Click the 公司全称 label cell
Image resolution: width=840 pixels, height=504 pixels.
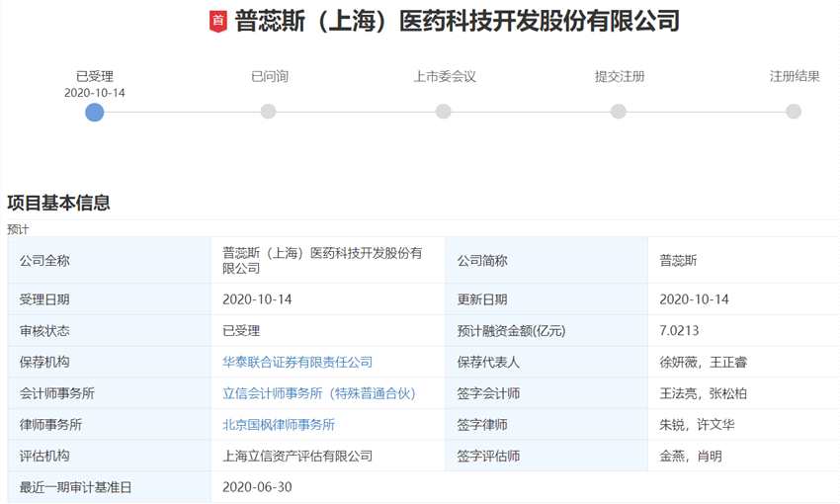[x=110, y=260]
